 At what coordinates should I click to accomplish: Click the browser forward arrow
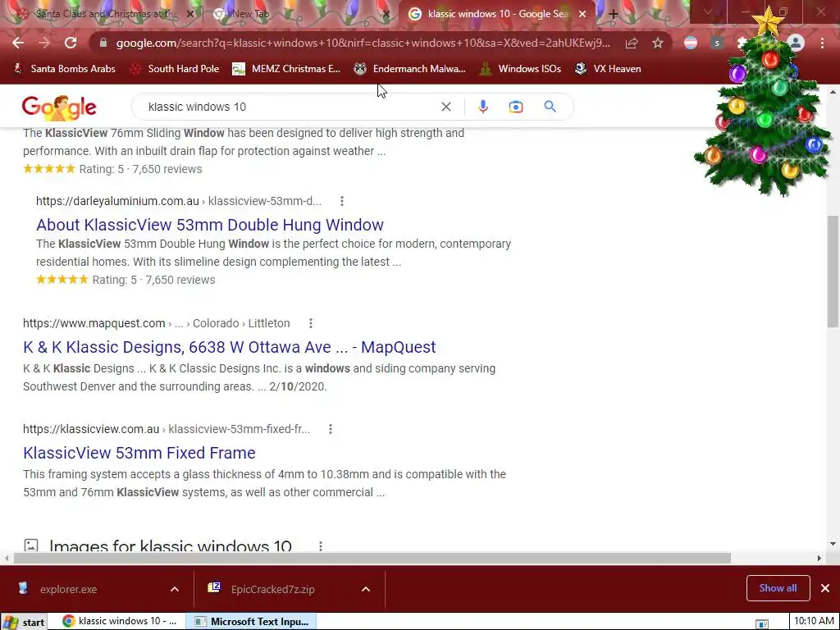coord(44,43)
